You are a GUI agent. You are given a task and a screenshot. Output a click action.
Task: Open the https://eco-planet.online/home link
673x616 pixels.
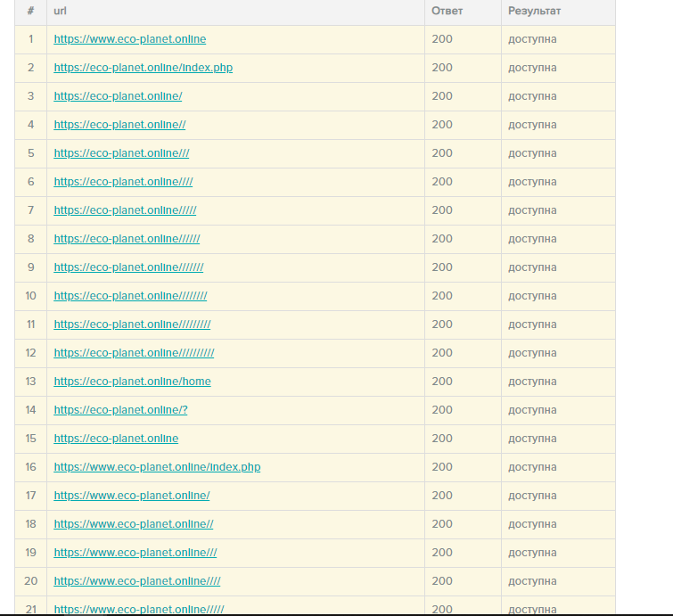pyautogui.click(x=132, y=382)
